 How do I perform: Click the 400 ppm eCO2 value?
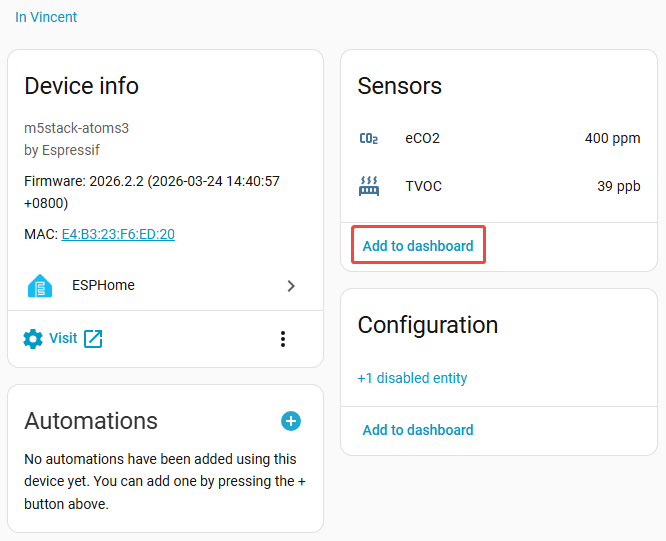[x=612, y=139]
